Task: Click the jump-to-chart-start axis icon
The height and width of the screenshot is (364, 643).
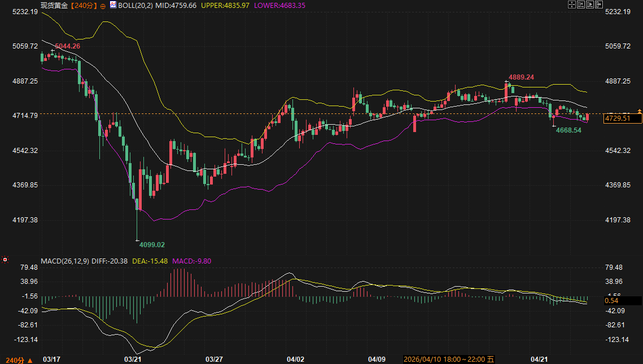Action: click(x=580, y=5)
